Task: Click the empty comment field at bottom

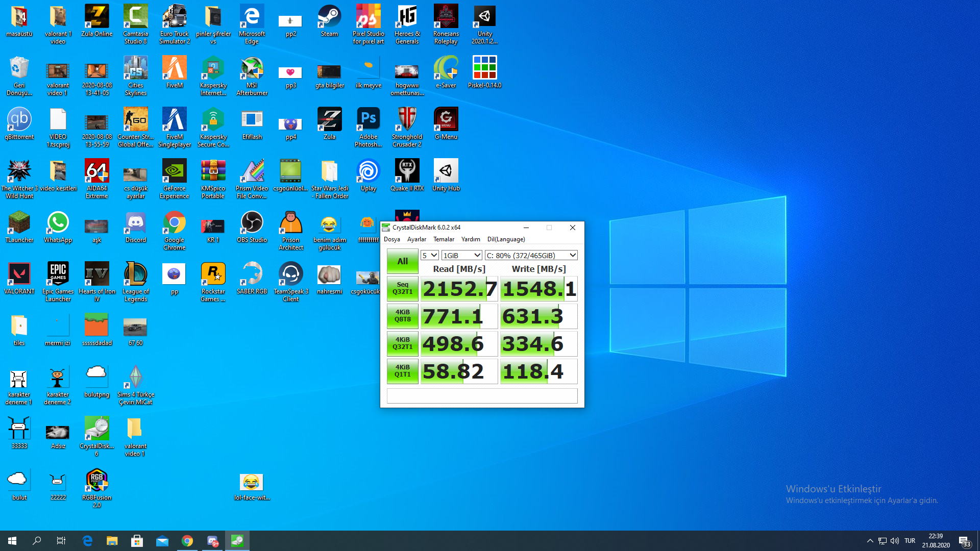Action: [x=482, y=396]
